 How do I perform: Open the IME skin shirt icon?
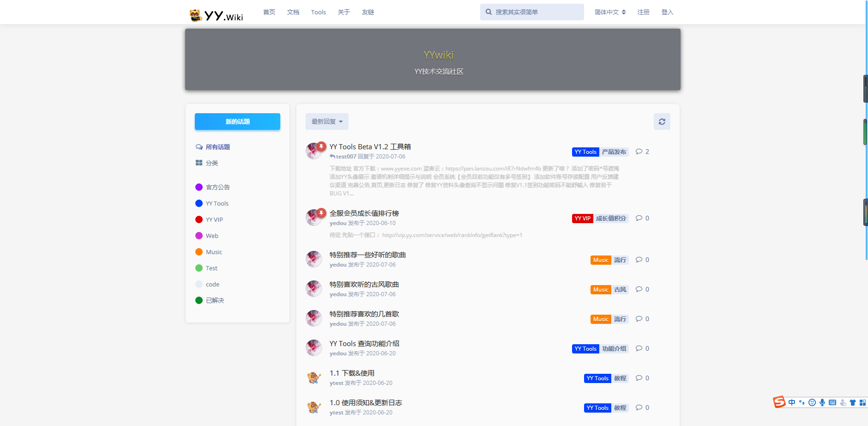[x=853, y=402]
